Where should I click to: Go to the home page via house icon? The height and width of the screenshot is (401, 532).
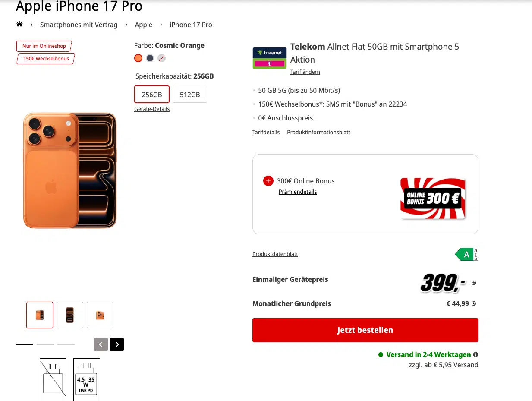click(x=19, y=24)
